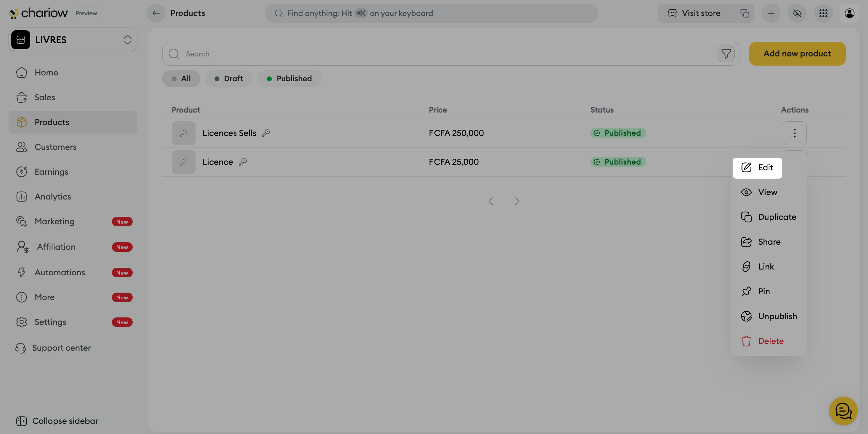
Task: Filter products by Published status
Action: click(x=289, y=79)
